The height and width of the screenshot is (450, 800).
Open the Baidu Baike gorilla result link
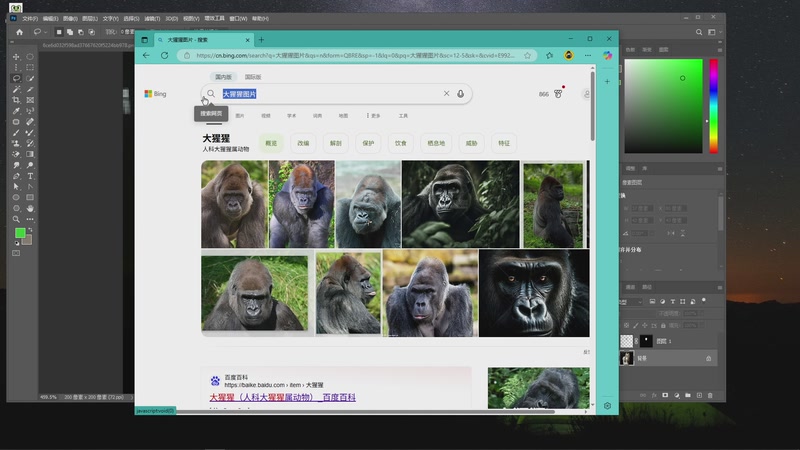[x=282, y=397]
